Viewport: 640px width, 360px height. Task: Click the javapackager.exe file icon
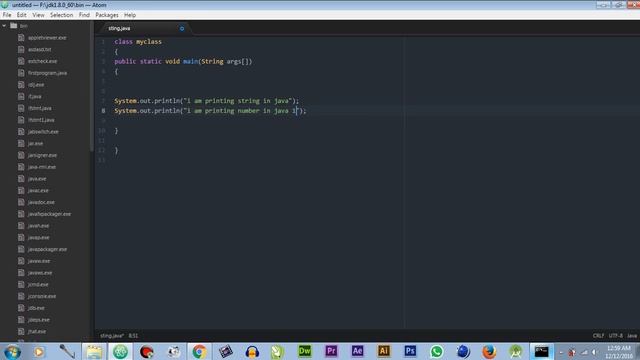[21, 249]
